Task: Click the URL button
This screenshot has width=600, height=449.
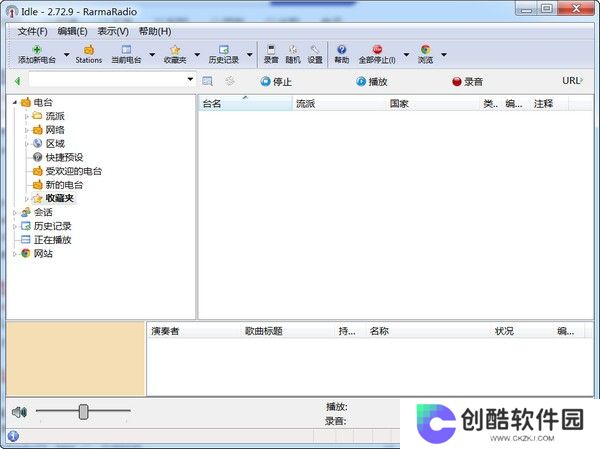Action: coord(572,81)
